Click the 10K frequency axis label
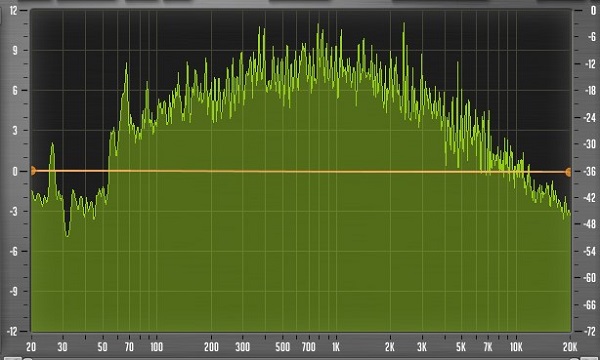 click(x=516, y=347)
